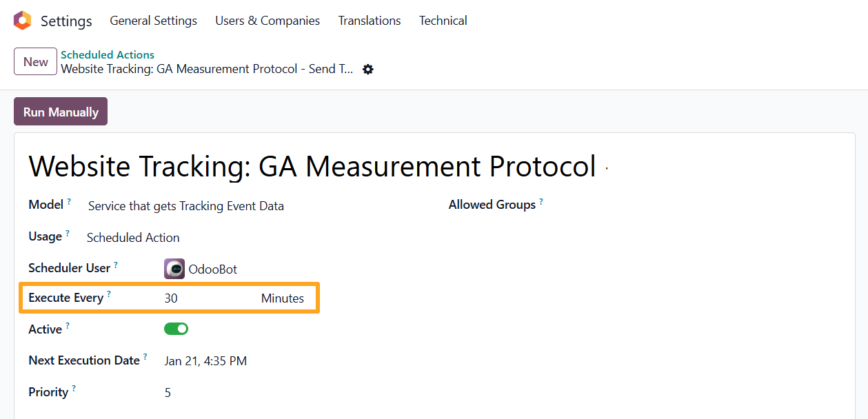The width and height of the screenshot is (868, 419).
Task: Open the Minutes interval unit selector
Action: coord(282,298)
